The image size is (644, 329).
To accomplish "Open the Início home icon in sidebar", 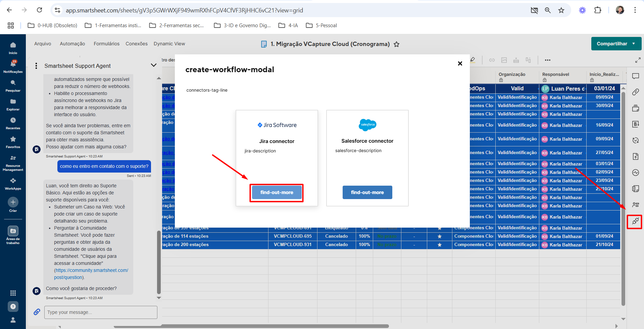I will [13, 48].
